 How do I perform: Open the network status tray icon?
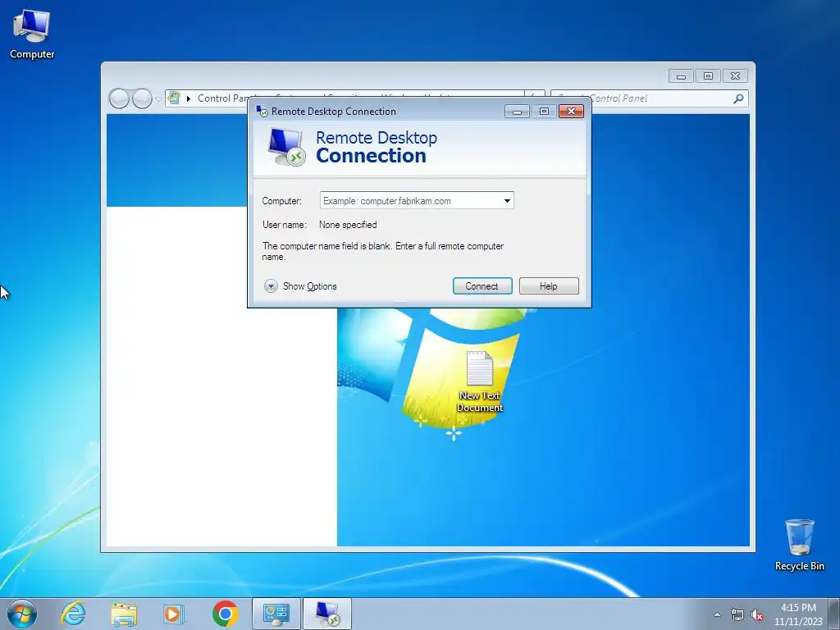[737, 614]
